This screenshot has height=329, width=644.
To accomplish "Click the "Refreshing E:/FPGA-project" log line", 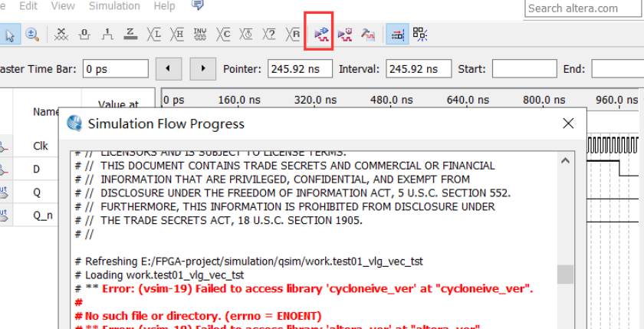I will [x=249, y=262].
